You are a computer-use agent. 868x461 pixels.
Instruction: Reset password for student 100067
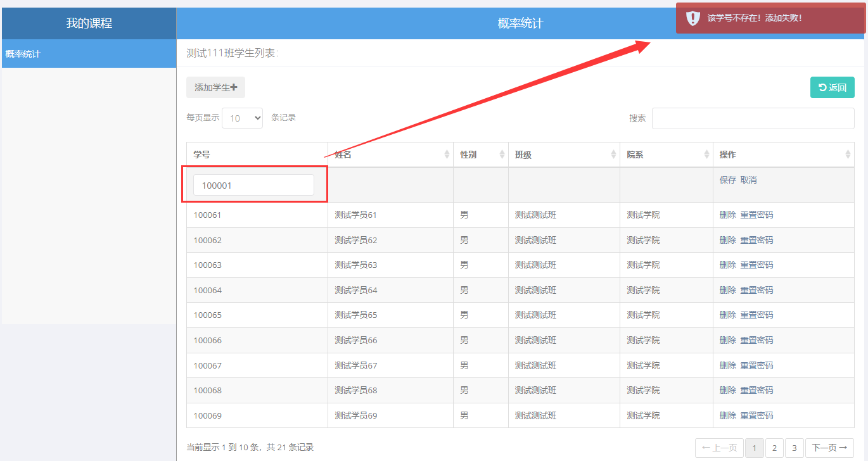click(x=757, y=365)
